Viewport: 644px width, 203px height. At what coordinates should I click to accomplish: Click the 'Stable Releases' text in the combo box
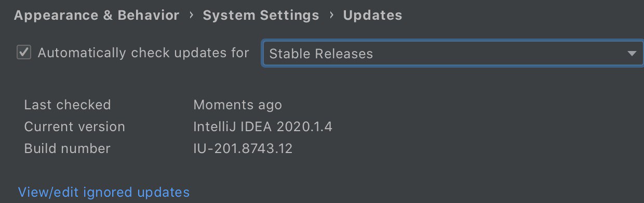pos(321,54)
